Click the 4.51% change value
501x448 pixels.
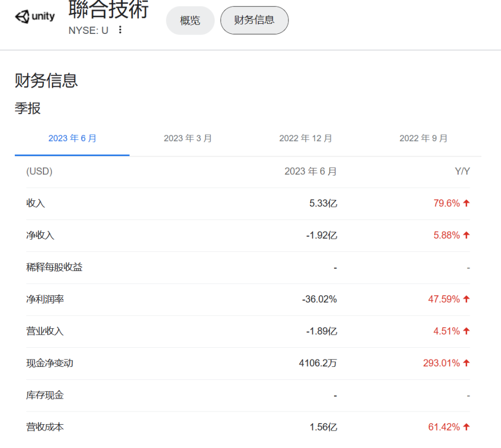pyautogui.click(x=446, y=331)
